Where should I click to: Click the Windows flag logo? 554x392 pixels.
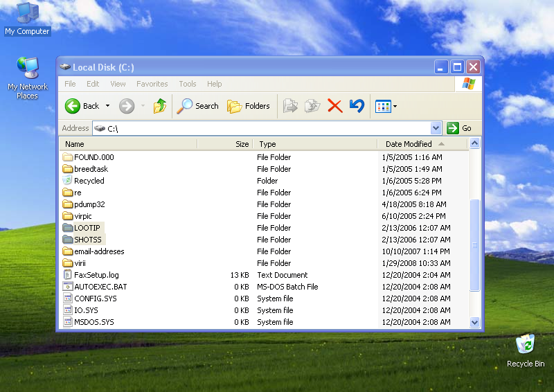point(469,84)
